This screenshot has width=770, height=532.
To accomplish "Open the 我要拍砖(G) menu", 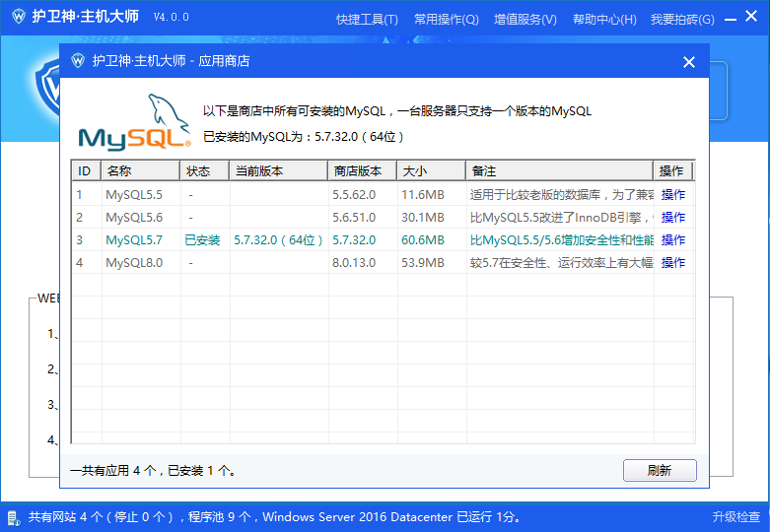I will pyautogui.click(x=682, y=20).
